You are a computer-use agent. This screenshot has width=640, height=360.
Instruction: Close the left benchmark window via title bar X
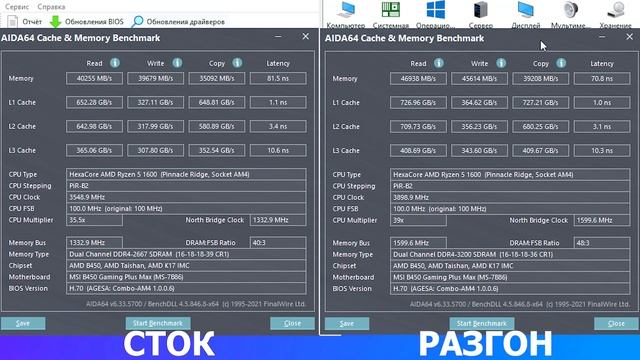[x=306, y=37]
